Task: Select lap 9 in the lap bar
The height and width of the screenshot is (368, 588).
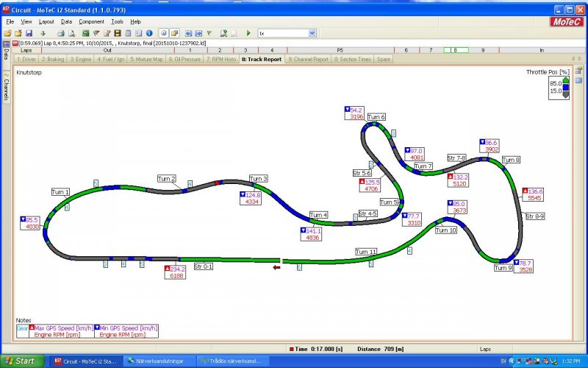Action: click(x=483, y=50)
